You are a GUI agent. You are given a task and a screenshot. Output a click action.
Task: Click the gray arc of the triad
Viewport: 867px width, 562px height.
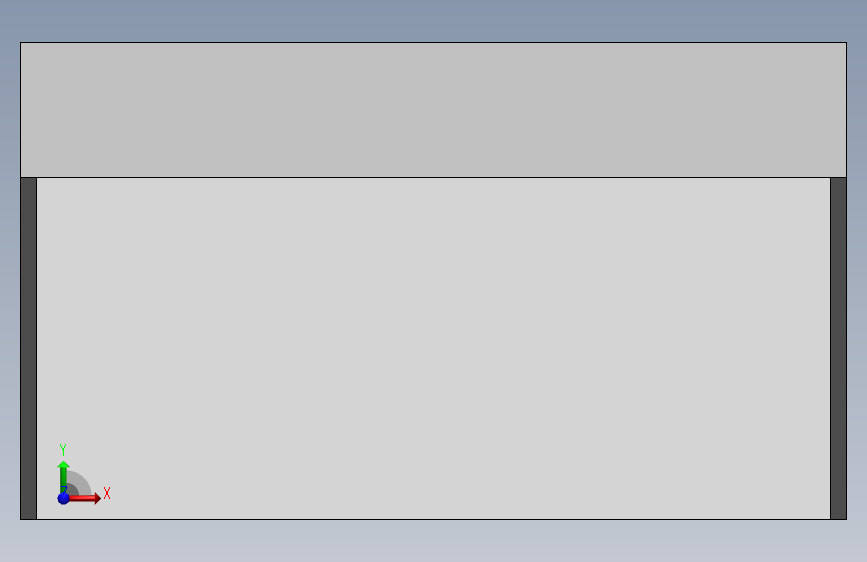80,482
